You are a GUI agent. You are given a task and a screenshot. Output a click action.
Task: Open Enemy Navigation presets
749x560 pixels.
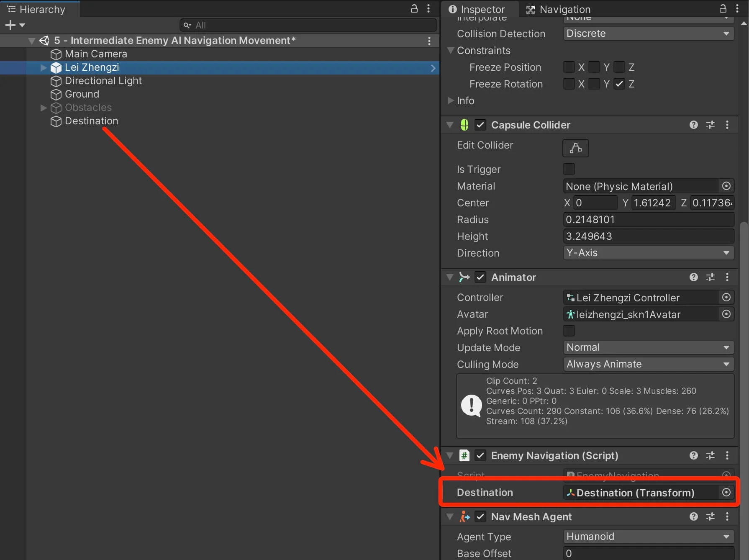pyautogui.click(x=711, y=455)
